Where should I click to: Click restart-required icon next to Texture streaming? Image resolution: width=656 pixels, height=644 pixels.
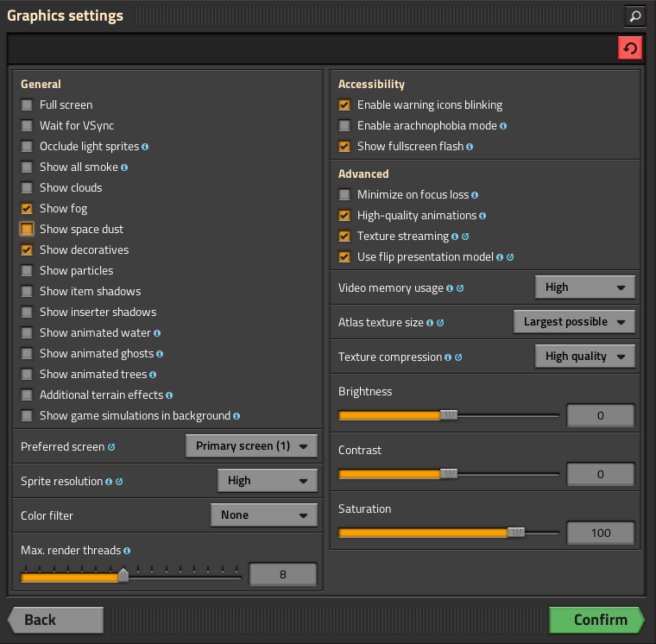click(x=465, y=237)
